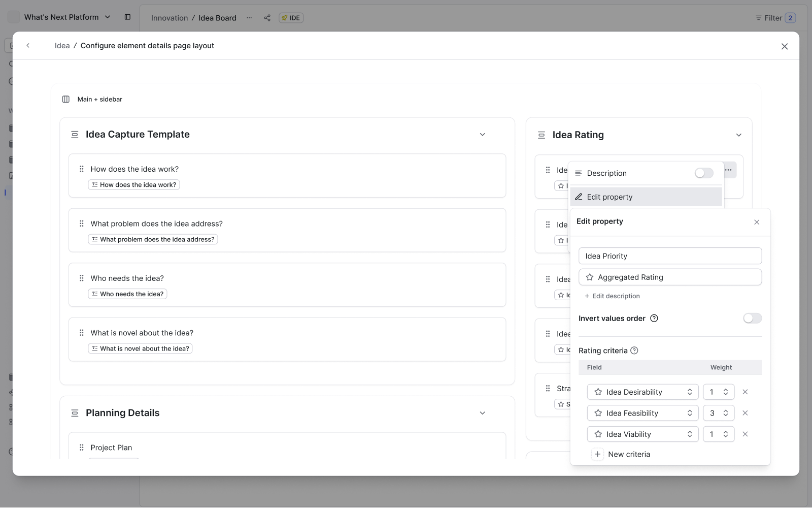Viewport: 812px width, 508px height.
Task: Collapse the Idea Rating section
Action: [x=739, y=135]
